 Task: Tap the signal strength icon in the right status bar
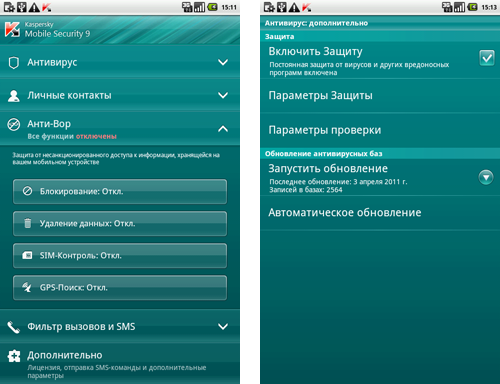[x=459, y=7]
